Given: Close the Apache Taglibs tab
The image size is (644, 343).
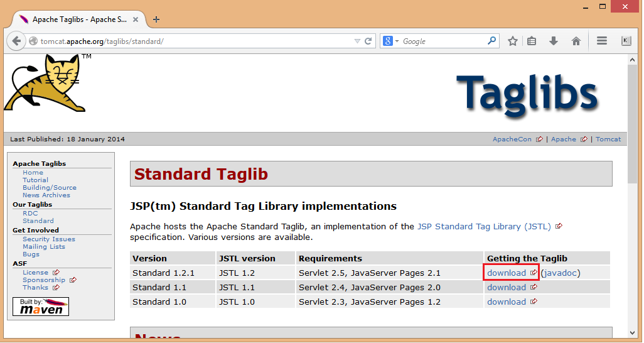Looking at the screenshot, I should (x=136, y=19).
